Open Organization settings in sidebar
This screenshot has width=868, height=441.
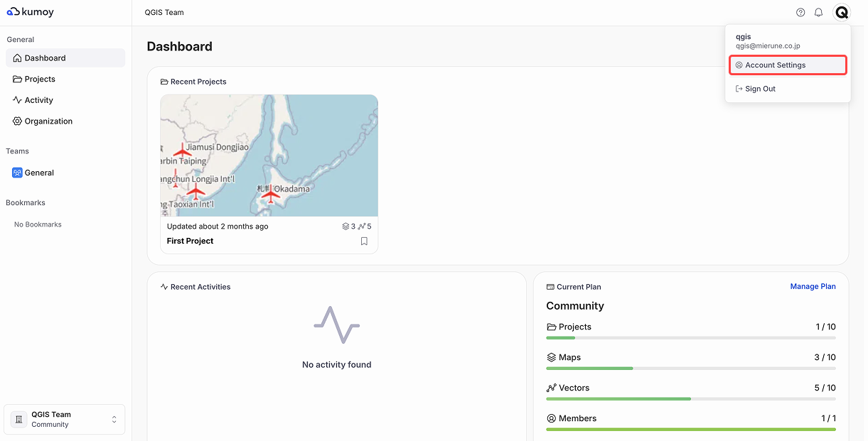coord(65,121)
